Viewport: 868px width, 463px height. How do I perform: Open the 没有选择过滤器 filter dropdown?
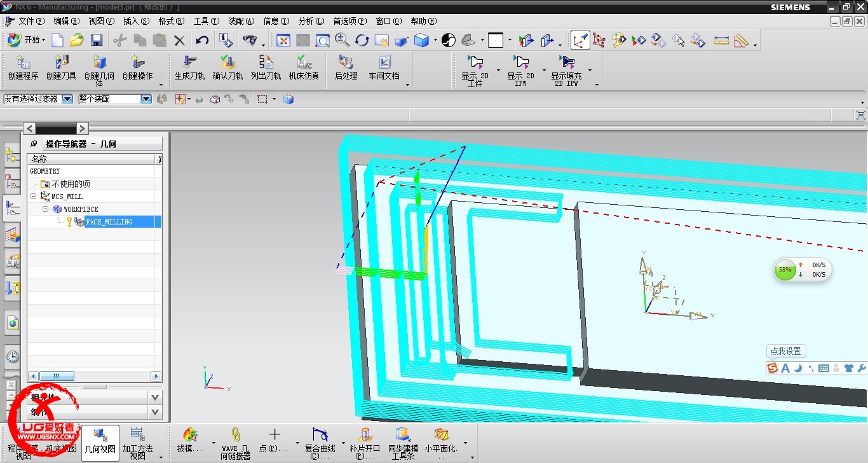point(67,99)
